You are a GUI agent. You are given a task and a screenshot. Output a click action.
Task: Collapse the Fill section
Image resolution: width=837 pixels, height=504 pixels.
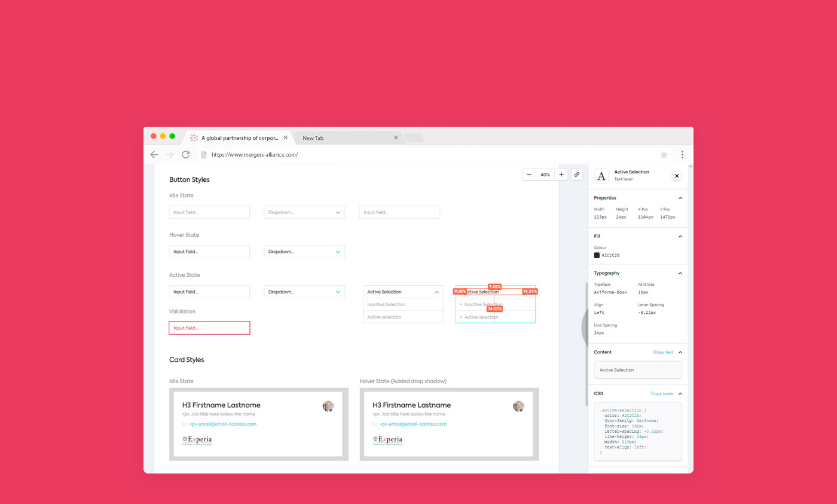[x=680, y=236]
